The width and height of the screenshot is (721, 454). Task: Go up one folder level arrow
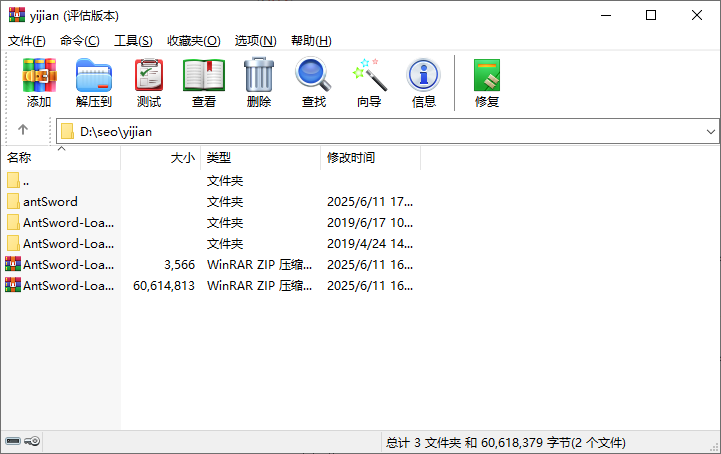pyautogui.click(x=23, y=130)
